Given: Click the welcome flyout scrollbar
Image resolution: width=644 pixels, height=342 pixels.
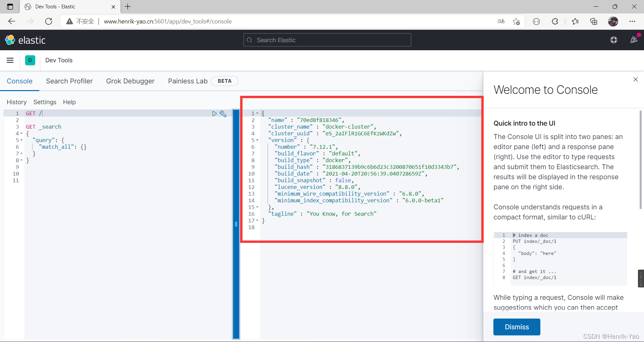Looking at the screenshot, I should [641, 160].
